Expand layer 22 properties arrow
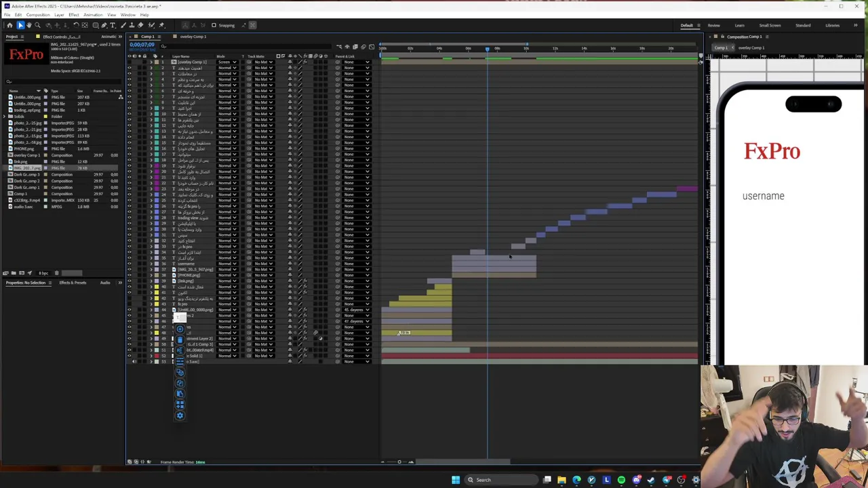Screen dimensions: 868x488 tap(151, 183)
